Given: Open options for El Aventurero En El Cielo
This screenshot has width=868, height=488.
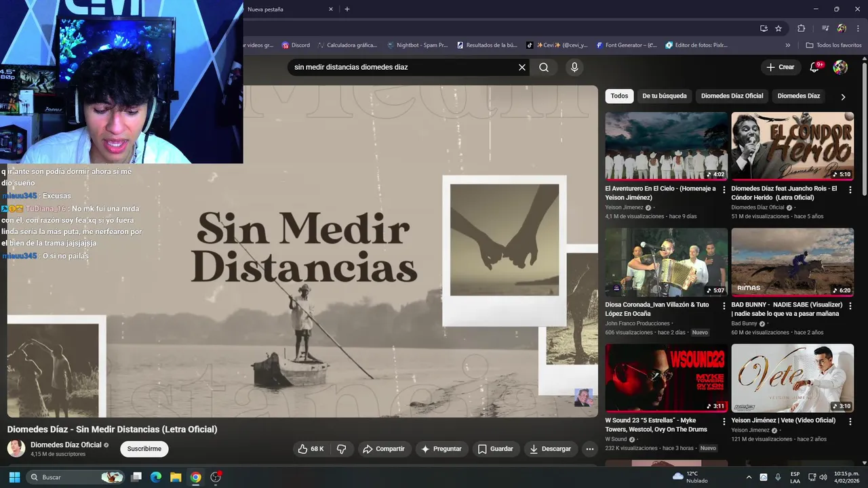Looking at the screenshot, I should tap(724, 190).
